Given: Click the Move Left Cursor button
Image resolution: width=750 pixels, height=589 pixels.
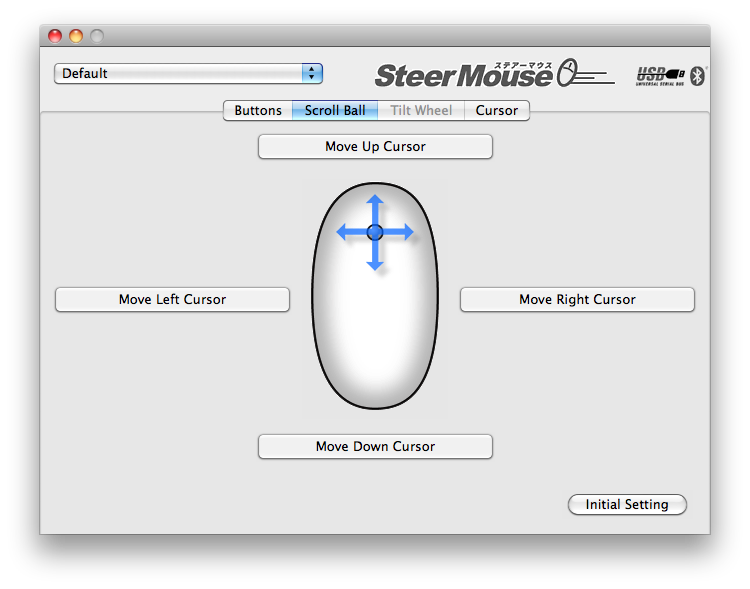Looking at the screenshot, I should pos(172,300).
